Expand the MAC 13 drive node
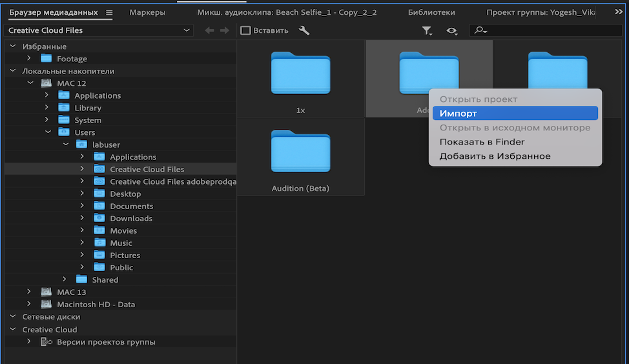Viewport: 629px width, 364px height. point(29,292)
